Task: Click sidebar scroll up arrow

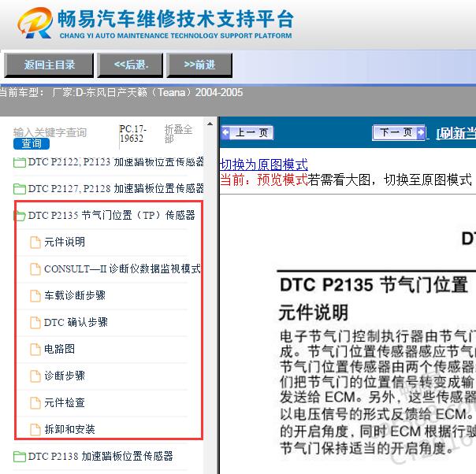Action: coord(210,124)
